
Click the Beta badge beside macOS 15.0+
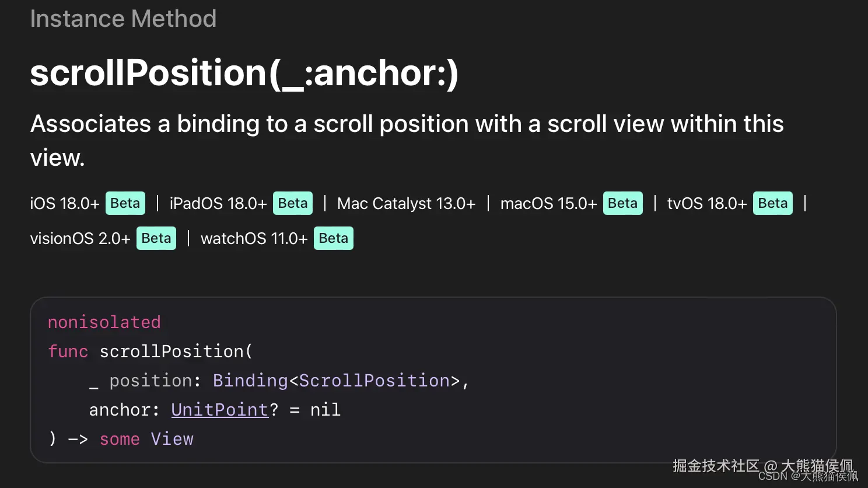(622, 203)
